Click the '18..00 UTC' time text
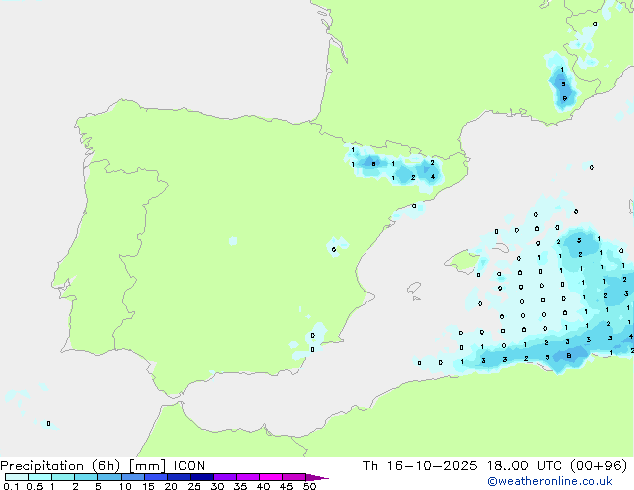The width and height of the screenshot is (634, 490). [x=524, y=466]
